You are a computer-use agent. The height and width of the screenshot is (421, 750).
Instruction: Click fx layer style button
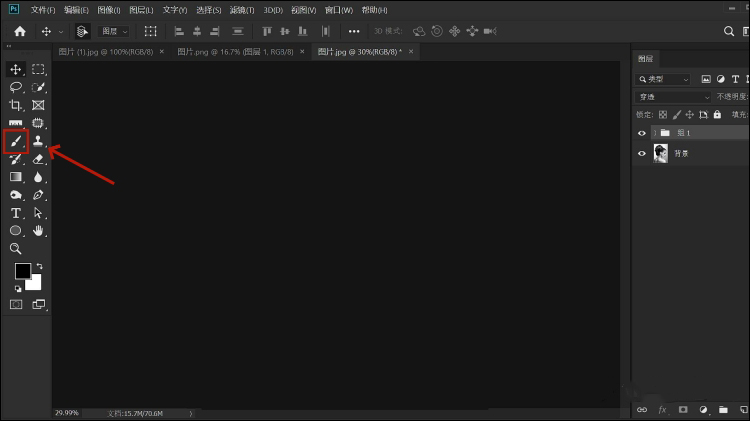(x=662, y=410)
